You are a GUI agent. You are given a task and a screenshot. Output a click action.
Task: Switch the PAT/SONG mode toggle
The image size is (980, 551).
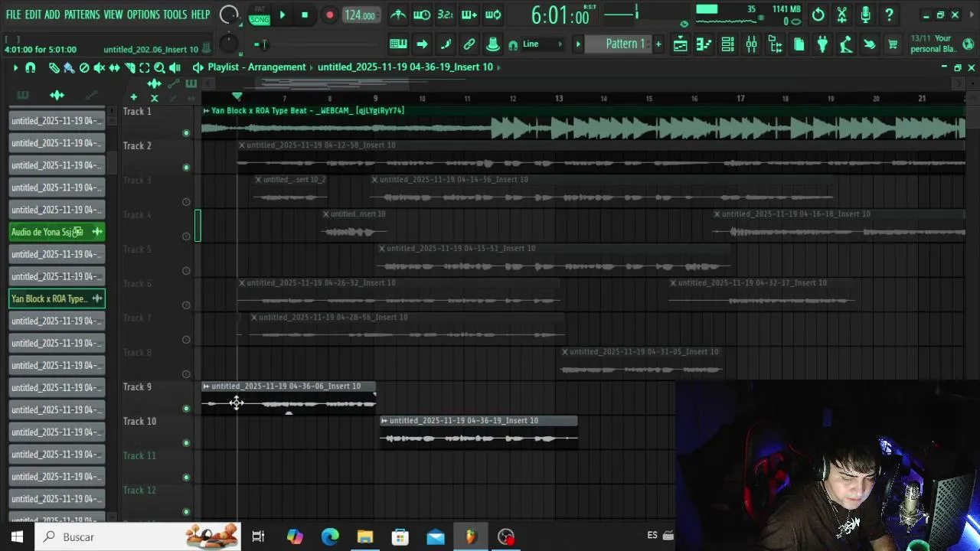tap(260, 15)
